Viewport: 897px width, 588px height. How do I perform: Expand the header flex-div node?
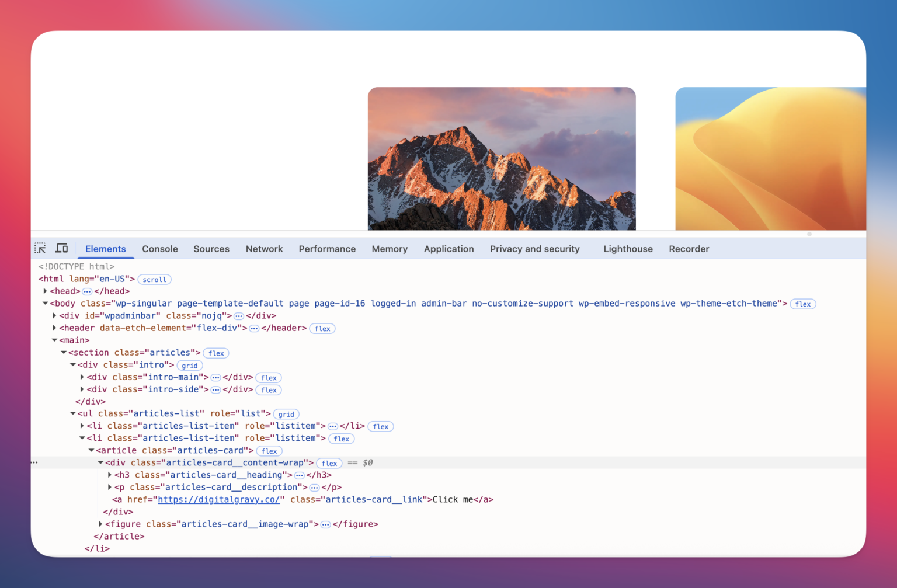point(54,328)
